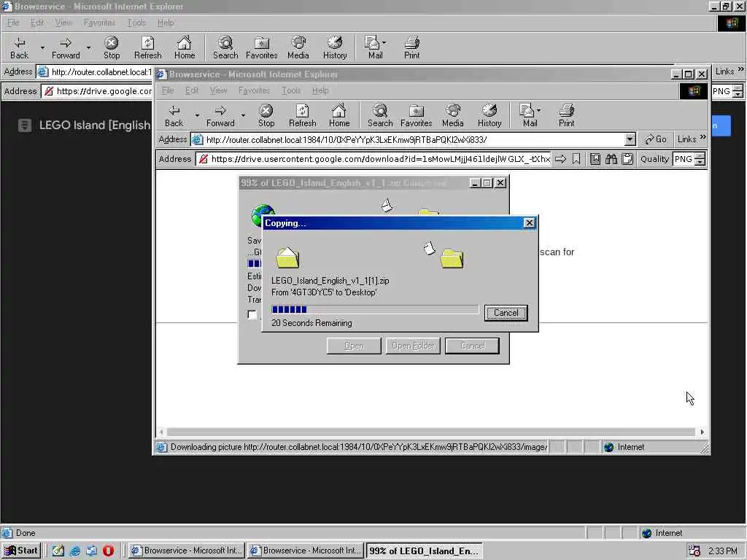Click Home in the background Browservice window
The image size is (747, 560).
click(x=185, y=48)
